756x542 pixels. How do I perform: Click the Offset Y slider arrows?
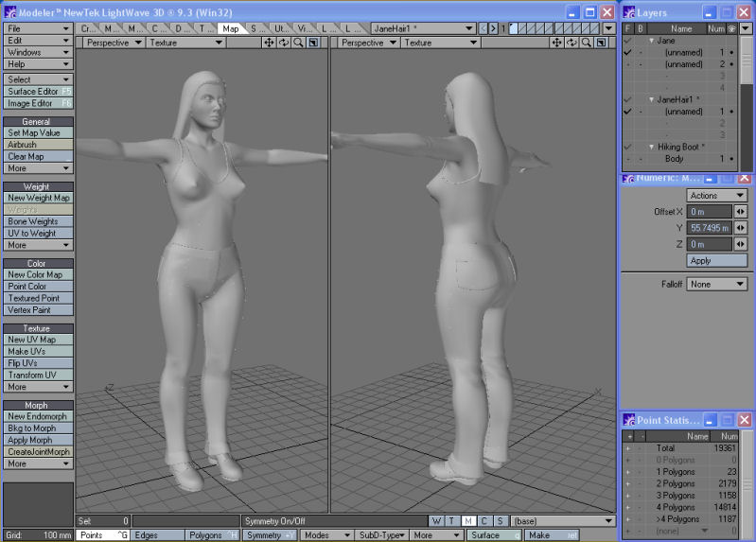pyautogui.click(x=740, y=228)
